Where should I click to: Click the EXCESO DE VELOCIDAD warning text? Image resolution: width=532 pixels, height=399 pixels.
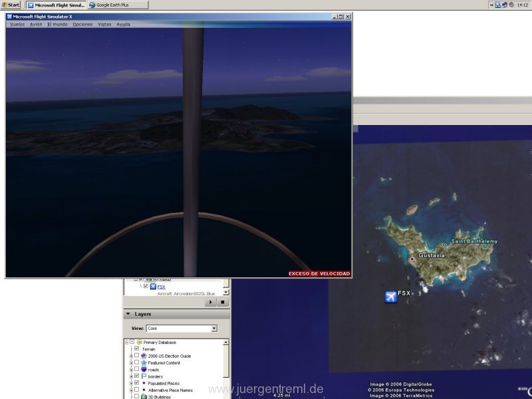[x=319, y=273]
